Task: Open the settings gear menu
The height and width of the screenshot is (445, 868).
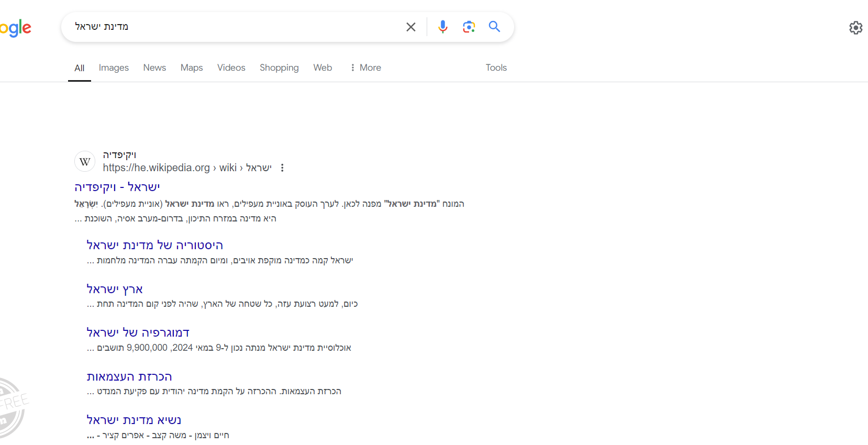Action: click(855, 28)
